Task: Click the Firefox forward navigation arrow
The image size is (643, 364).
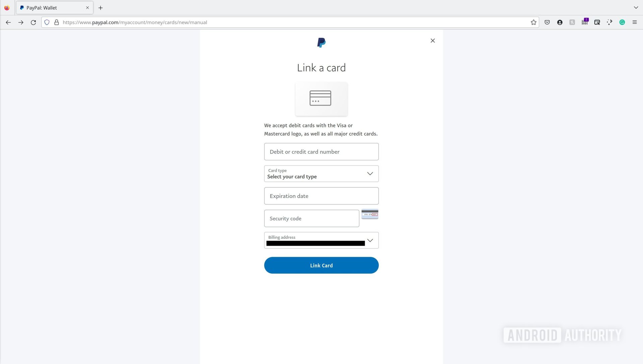Action: click(20, 22)
